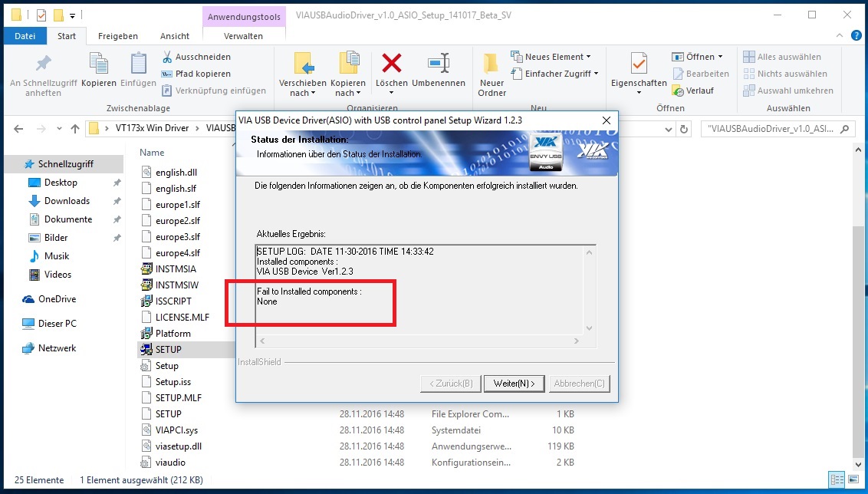Select Ausschneiden scissors command
This screenshot has height=494, width=868.
[196, 57]
